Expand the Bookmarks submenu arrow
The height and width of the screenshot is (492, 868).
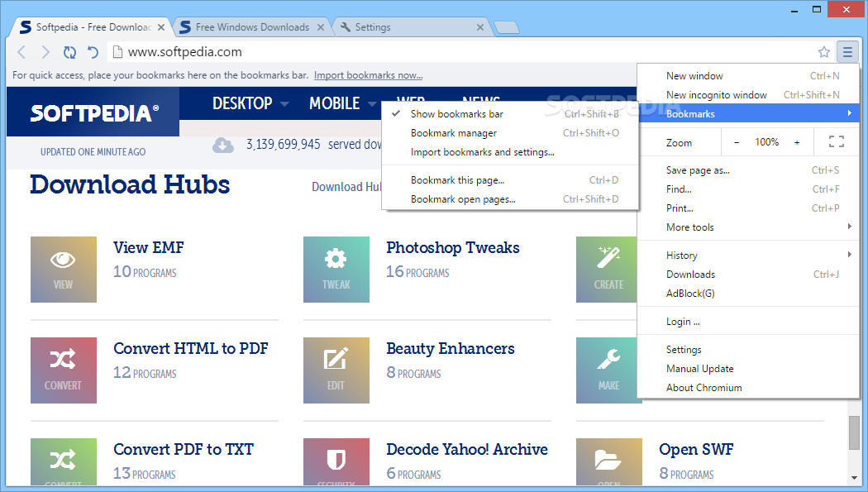(849, 113)
